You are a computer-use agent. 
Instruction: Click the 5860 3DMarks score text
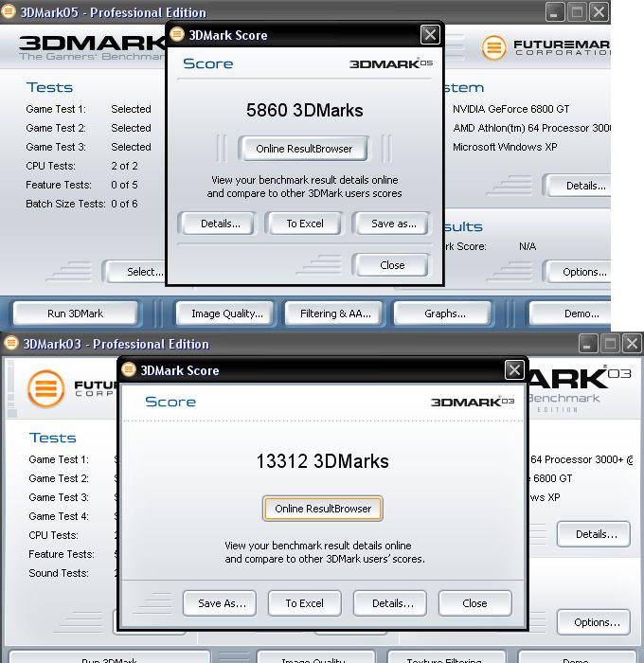(x=304, y=110)
